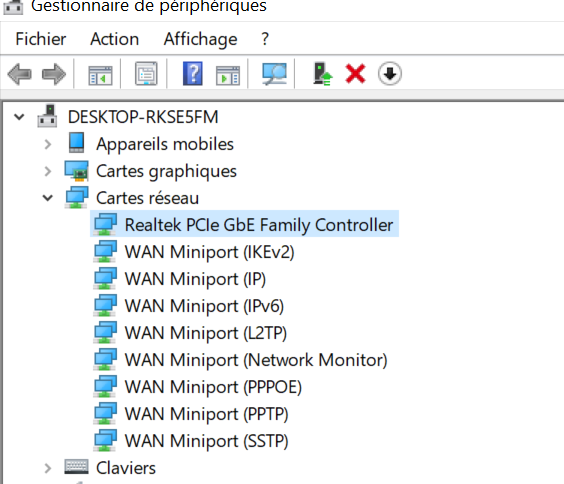
Task: Select WAN Miniport (PPPOE) device
Action: [197, 387]
